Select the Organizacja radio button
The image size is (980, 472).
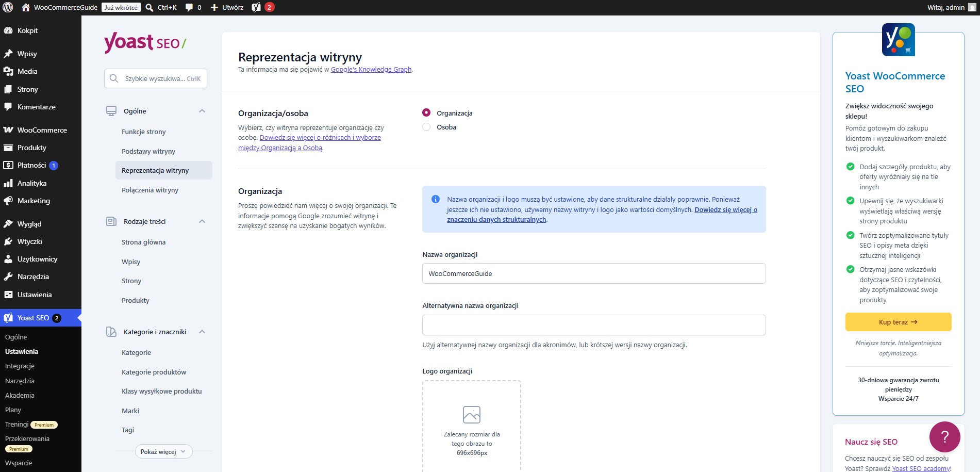click(x=426, y=113)
